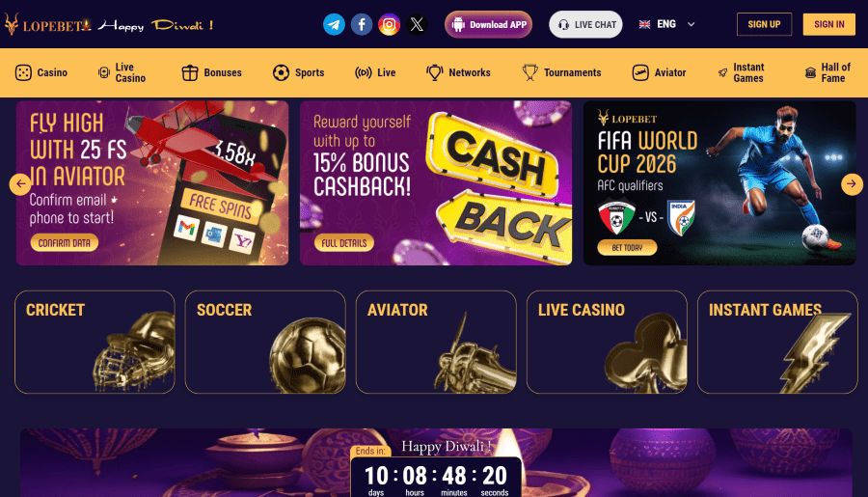868x497 pixels.
Task: Click FULL DETAILS on cashback banner
Action: pos(343,242)
